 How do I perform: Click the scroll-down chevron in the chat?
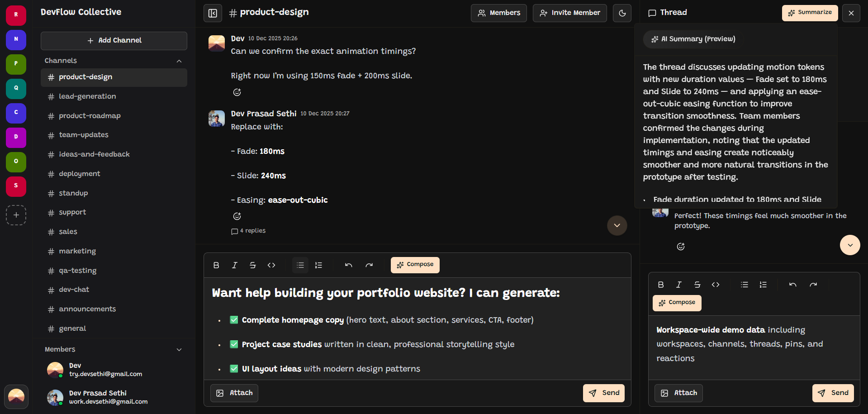[617, 225]
